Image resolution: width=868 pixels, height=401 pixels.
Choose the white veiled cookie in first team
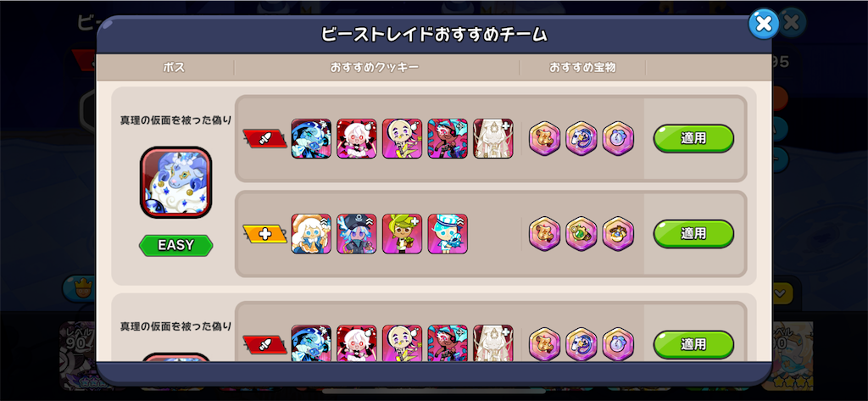(x=493, y=138)
